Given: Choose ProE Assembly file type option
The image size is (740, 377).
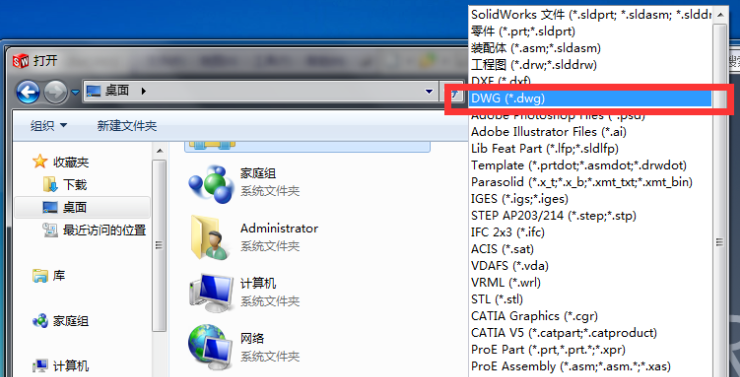Looking at the screenshot, I should 591,366.
